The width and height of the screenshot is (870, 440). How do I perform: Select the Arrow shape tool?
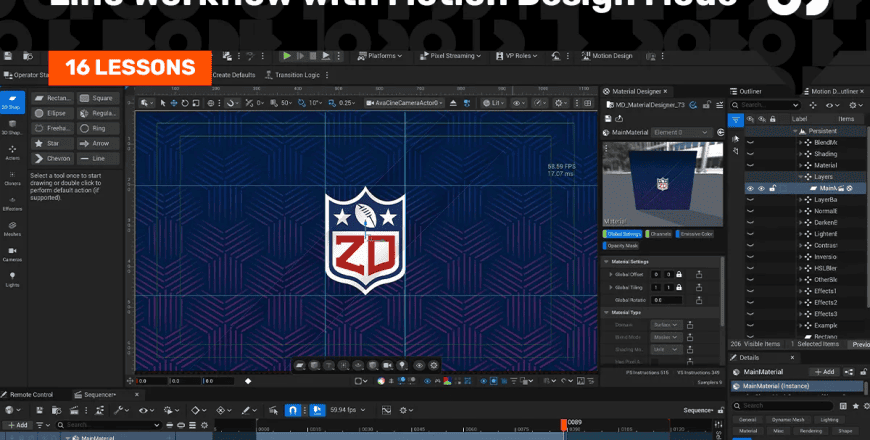[98, 143]
